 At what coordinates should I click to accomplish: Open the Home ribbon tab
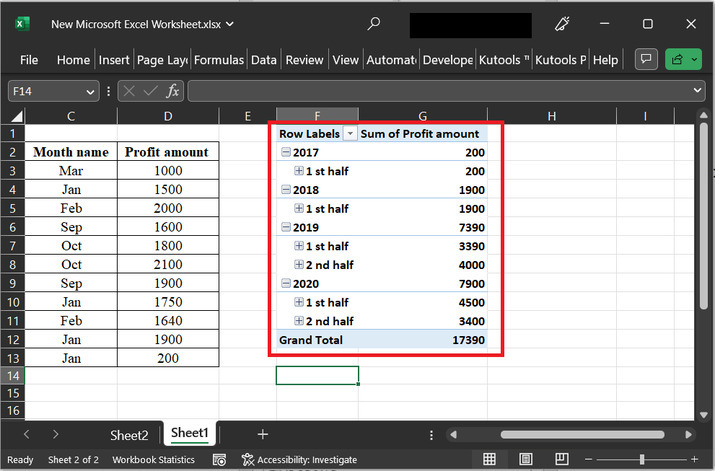click(73, 60)
